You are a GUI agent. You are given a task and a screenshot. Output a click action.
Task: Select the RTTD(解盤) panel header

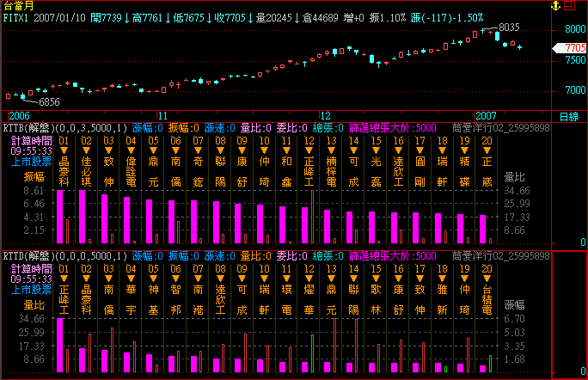click(x=28, y=255)
